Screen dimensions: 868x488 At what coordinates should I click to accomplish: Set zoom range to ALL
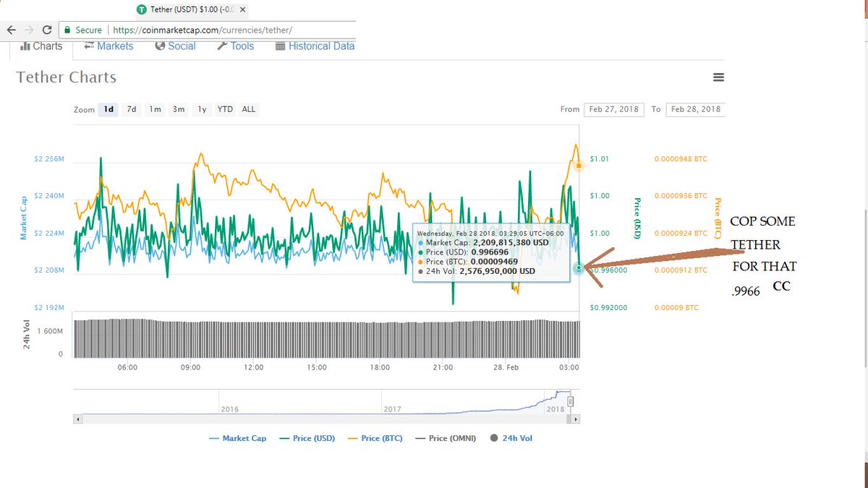[x=249, y=109]
